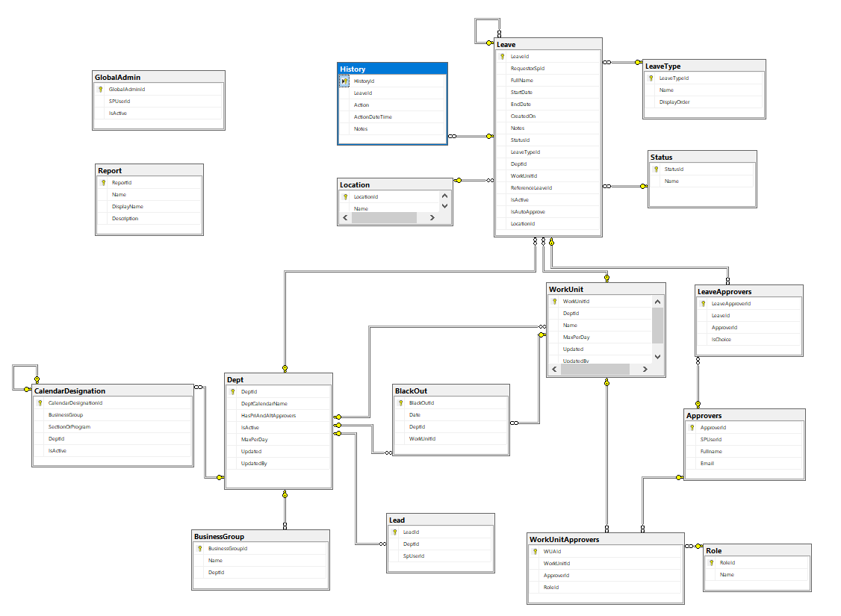Click the primary key icon beside LeaveId

[502, 56]
